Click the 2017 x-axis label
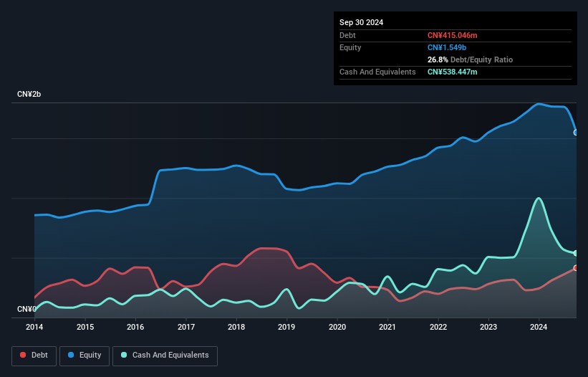The image size is (588, 377). tap(186, 327)
